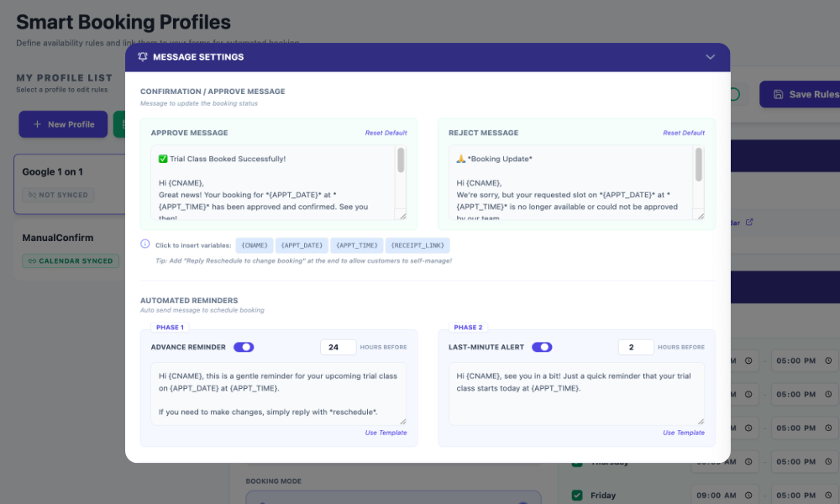Screen dimensions: 840x504
Task: Click the Automated Reminders heading
Action: pyautogui.click(x=189, y=301)
